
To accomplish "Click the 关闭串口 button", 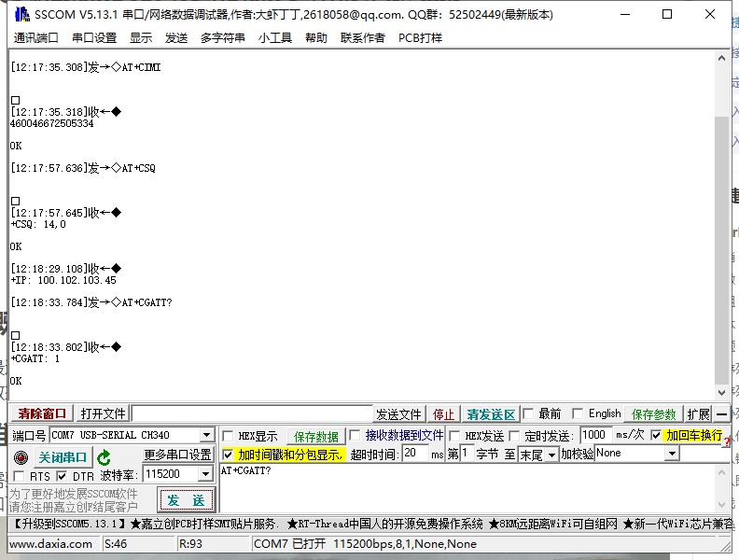I will pos(63,457).
